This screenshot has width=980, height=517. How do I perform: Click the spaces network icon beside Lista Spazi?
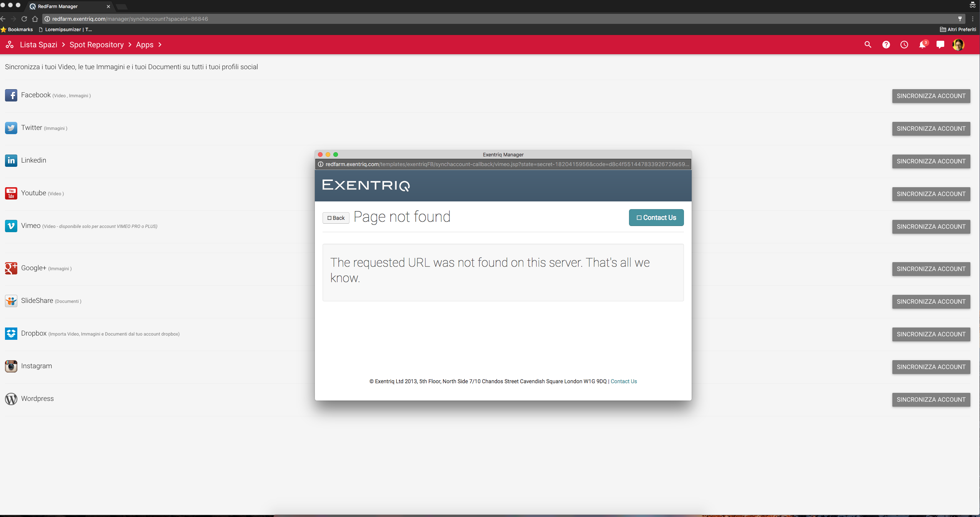[x=10, y=45]
